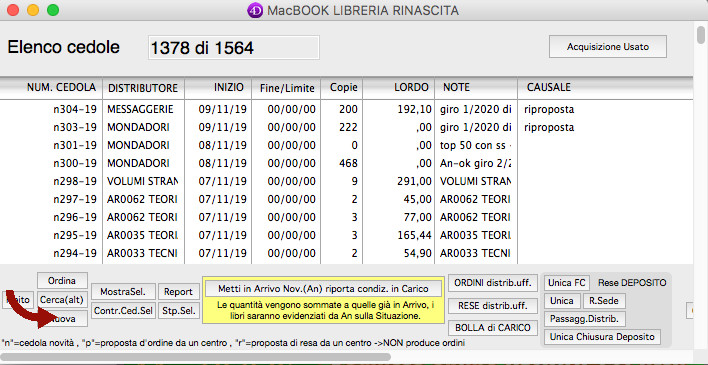Click the Acquisizione Usato button
The height and width of the screenshot is (365, 708).
[x=608, y=47]
